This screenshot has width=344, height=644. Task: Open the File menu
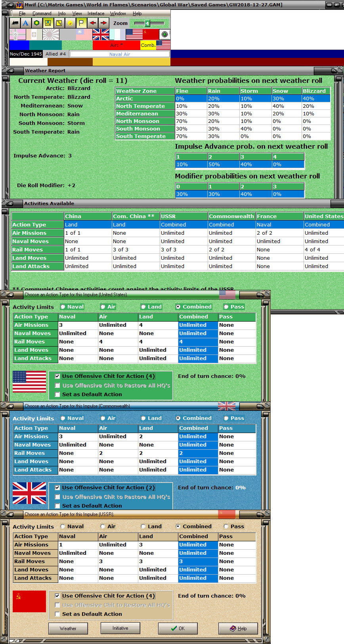(x=22, y=13)
